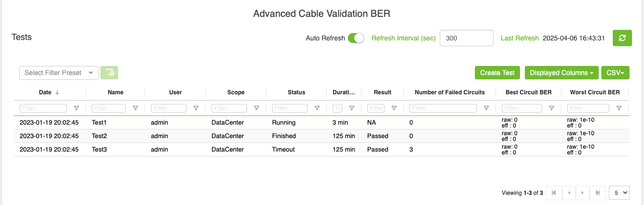This screenshot has width=644, height=205.
Task: Change the rows per page selector
Action: point(619,193)
